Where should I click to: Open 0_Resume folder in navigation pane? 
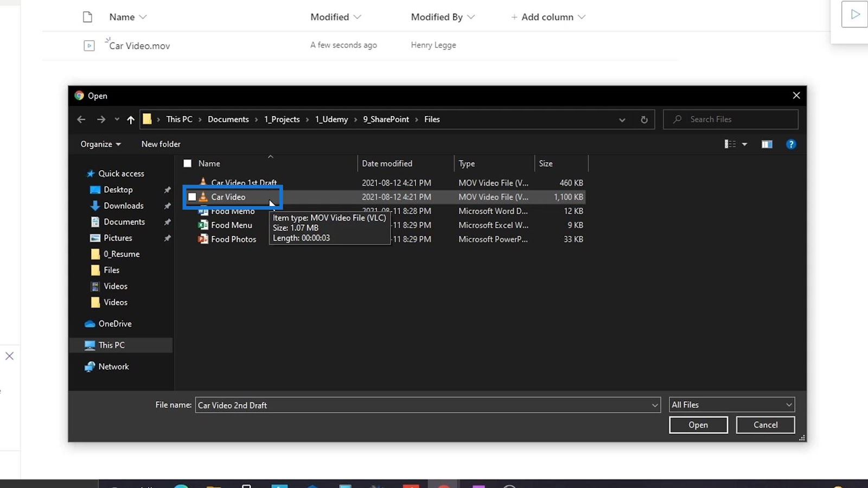[x=122, y=254]
